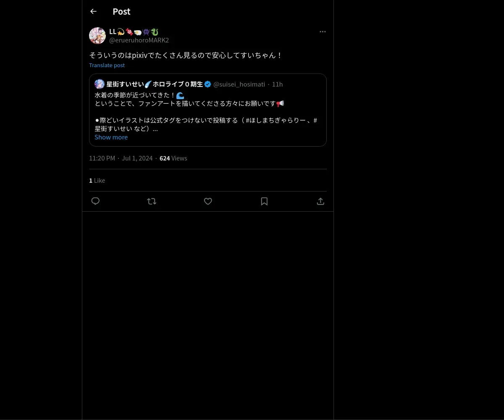Click LL's profile avatar

tap(97, 36)
